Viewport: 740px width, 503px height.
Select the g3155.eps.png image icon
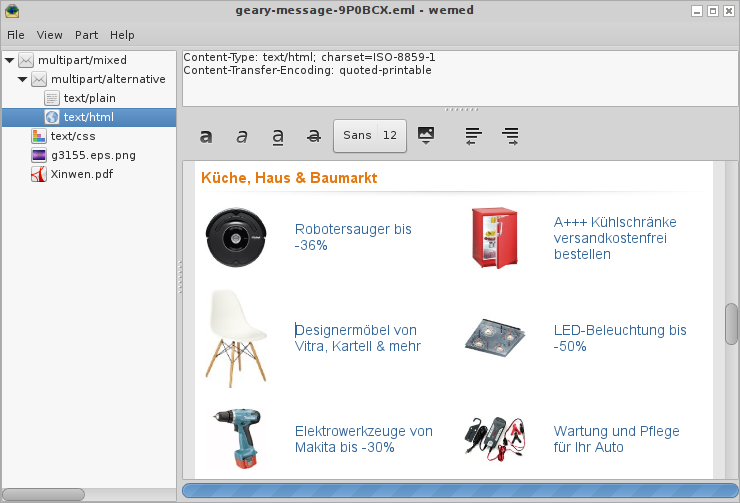(x=39, y=155)
